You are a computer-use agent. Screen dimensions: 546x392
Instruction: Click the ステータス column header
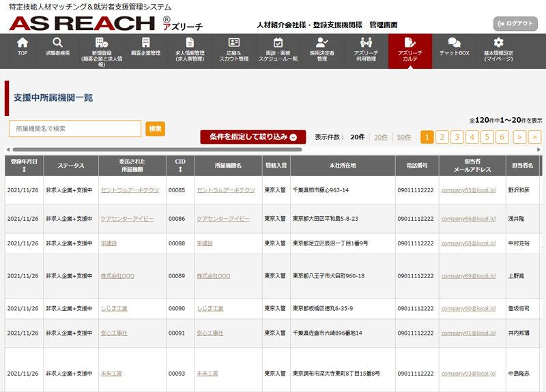[x=71, y=165]
